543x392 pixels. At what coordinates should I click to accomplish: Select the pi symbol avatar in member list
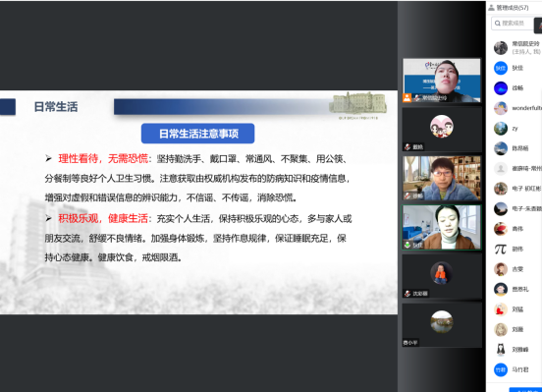pos(501,249)
